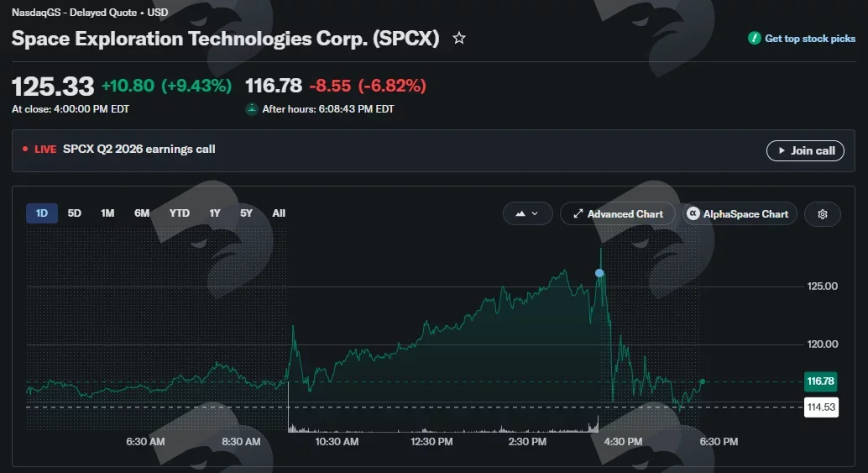Open the Get top stock picks link
This screenshot has width=868, height=473.
tap(810, 38)
